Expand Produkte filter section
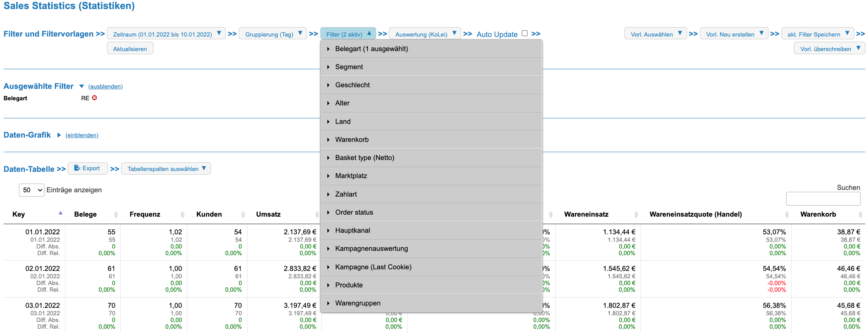The height and width of the screenshot is (333, 868). [x=431, y=285]
